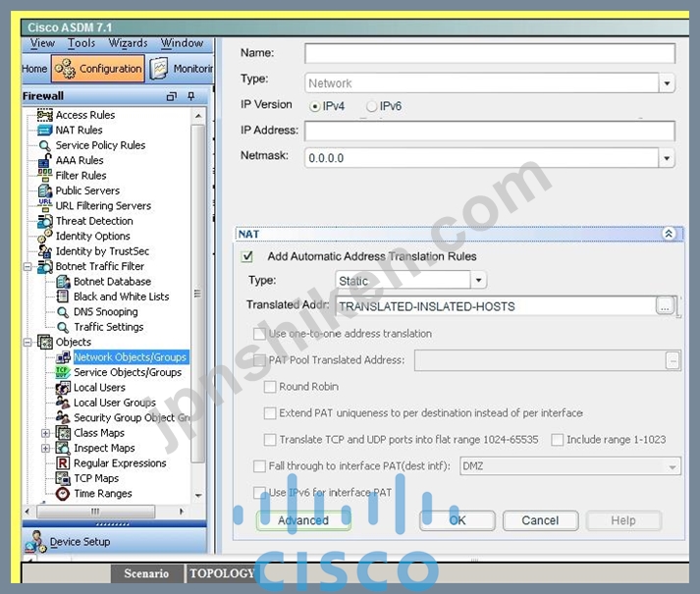Click the Firewall pane pin icon
700x594 pixels.
point(191,96)
